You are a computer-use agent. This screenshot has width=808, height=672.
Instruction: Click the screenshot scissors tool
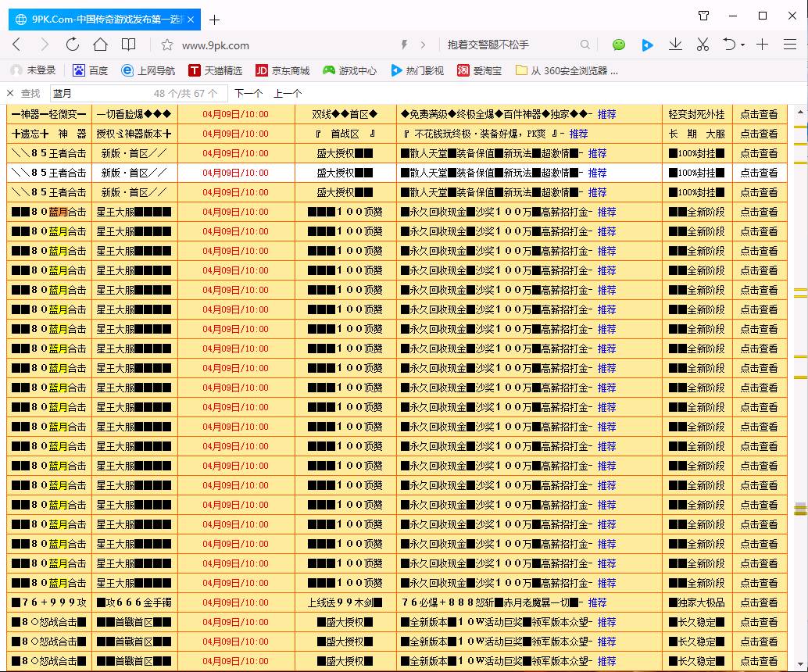(702, 45)
